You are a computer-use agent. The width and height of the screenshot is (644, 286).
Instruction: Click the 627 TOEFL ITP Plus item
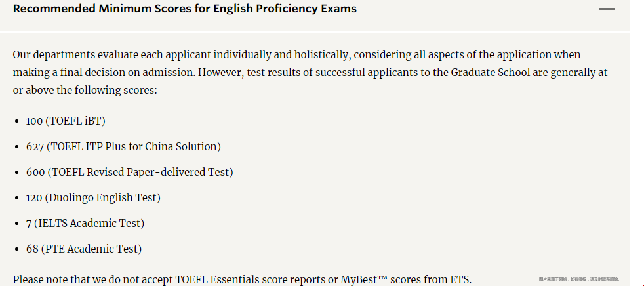pos(123,147)
